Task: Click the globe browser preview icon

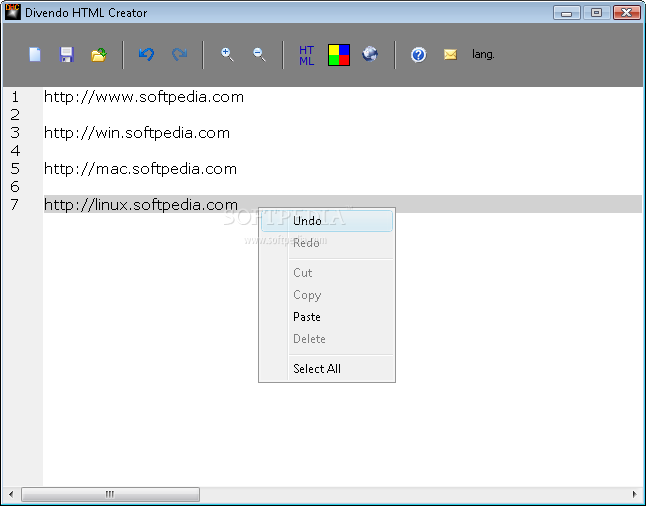Action: (x=370, y=54)
